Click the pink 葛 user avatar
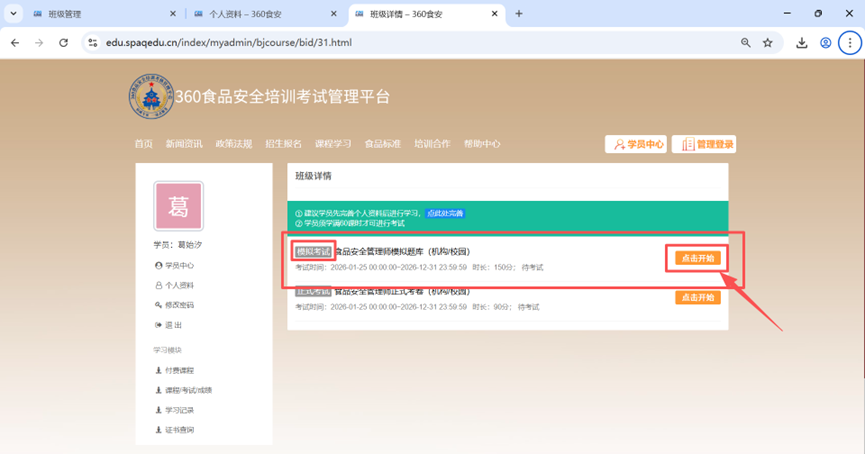The width and height of the screenshot is (865, 454). [x=178, y=207]
